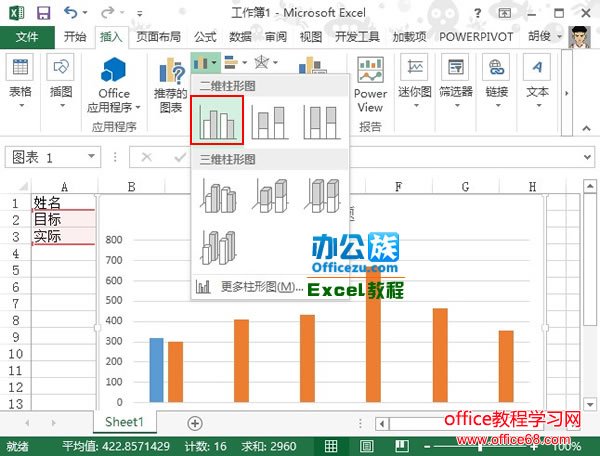Open the radar chart dropdown arrow
The width and height of the screenshot is (600, 456).
(275, 62)
